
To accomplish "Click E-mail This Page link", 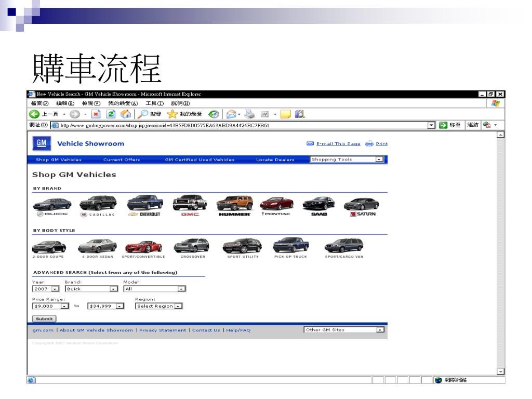I will click(x=338, y=143).
